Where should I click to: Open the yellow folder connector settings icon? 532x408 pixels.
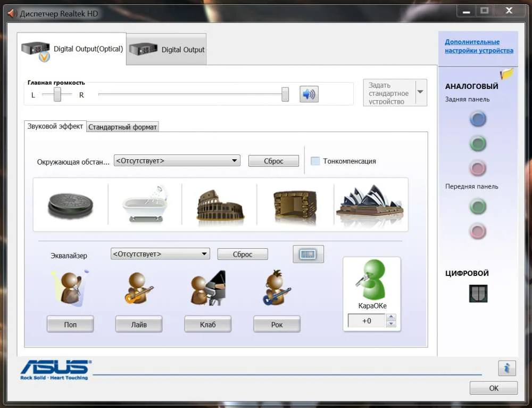pos(506,74)
